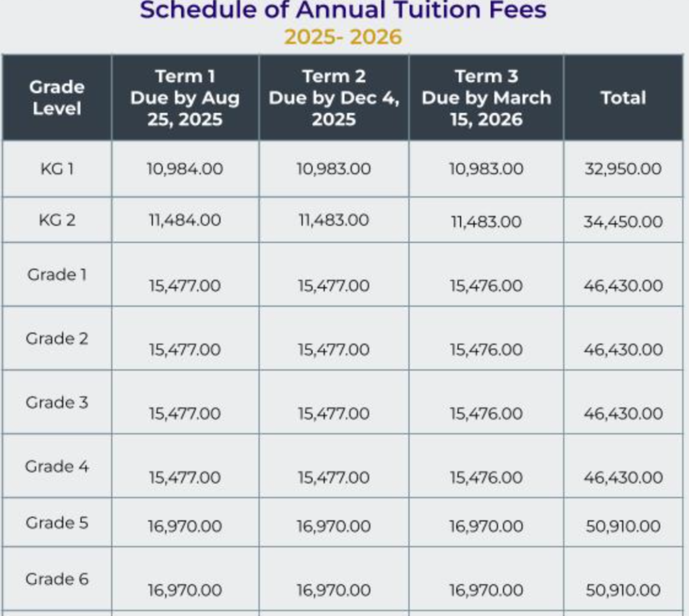
Task: Select the KG 2 Term 2 fee 11,483.00
Action: [x=334, y=220]
